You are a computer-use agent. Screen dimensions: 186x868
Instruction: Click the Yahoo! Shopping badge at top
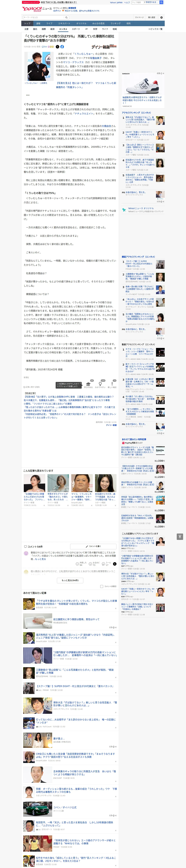(x=31, y=2)
